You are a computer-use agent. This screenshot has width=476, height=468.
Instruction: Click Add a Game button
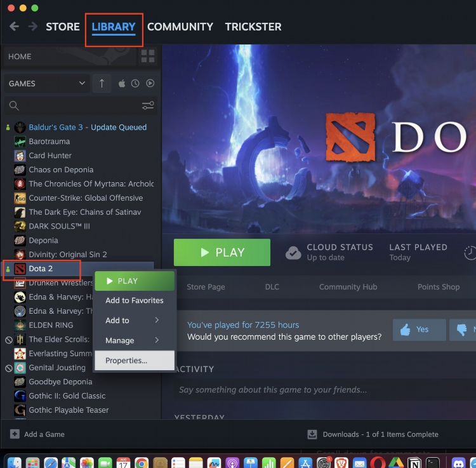[37, 434]
